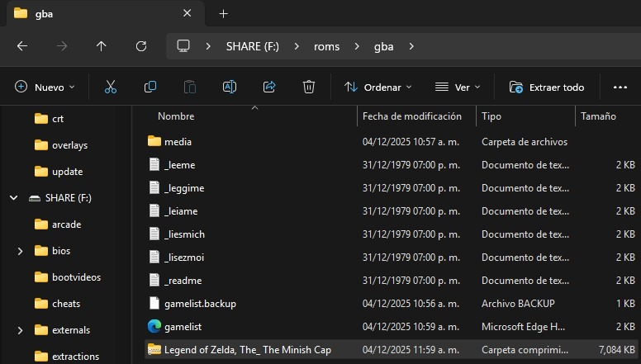Sort by Fecha de modificación column header
This screenshot has width=641, height=364.
(412, 116)
